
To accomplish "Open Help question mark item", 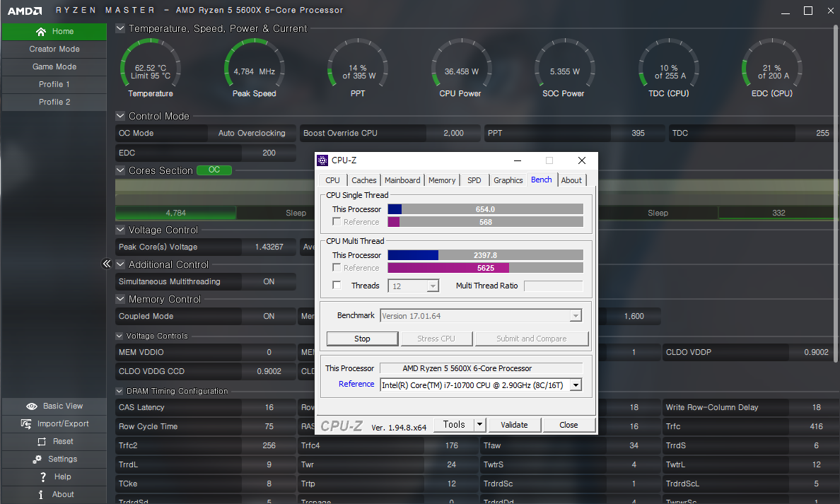I will point(43,477).
